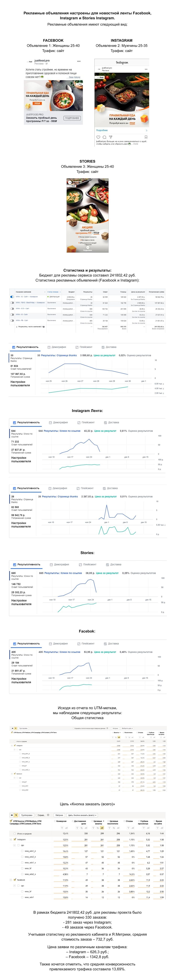Click the 'Глубина просмотра' header in the goal report
Screen dimensions: 175x980
[x=143, y=823]
